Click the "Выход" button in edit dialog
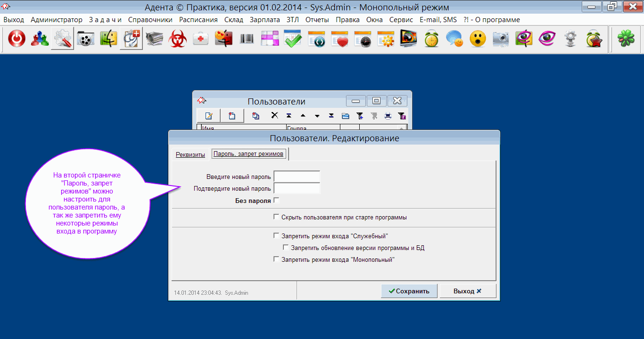The height and width of the screenshot is (339, 644). (x=467, y=291)
